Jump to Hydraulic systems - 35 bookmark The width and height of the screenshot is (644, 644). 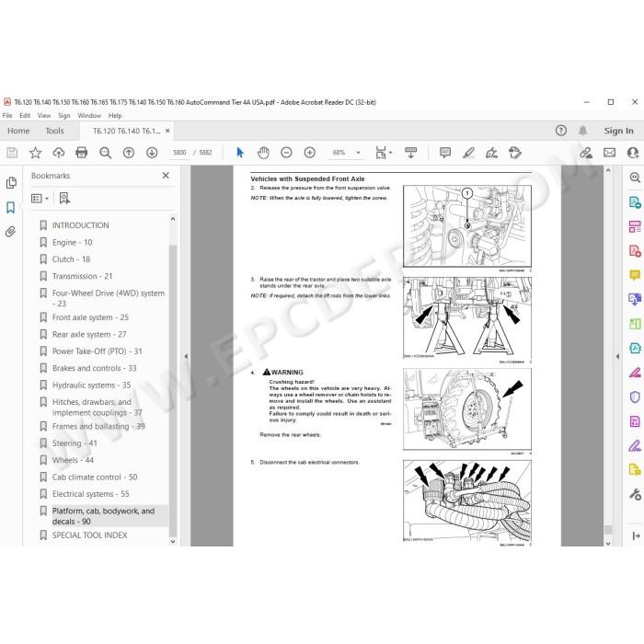(x=92, y=385)
